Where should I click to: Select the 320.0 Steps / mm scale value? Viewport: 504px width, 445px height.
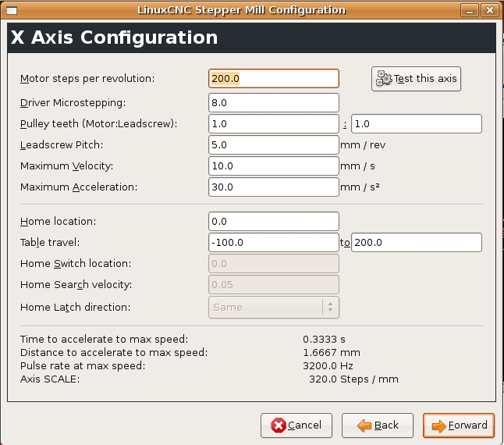pos(353,379)
